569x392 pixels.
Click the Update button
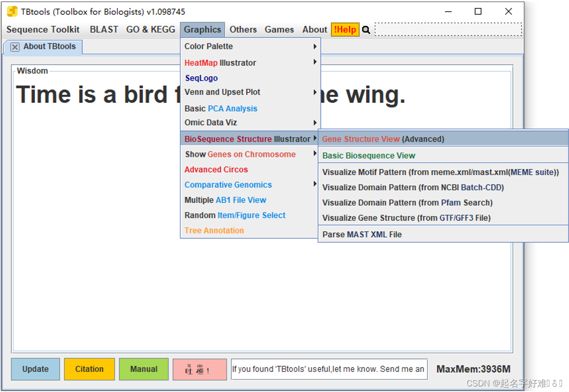(x=35, y=369)
